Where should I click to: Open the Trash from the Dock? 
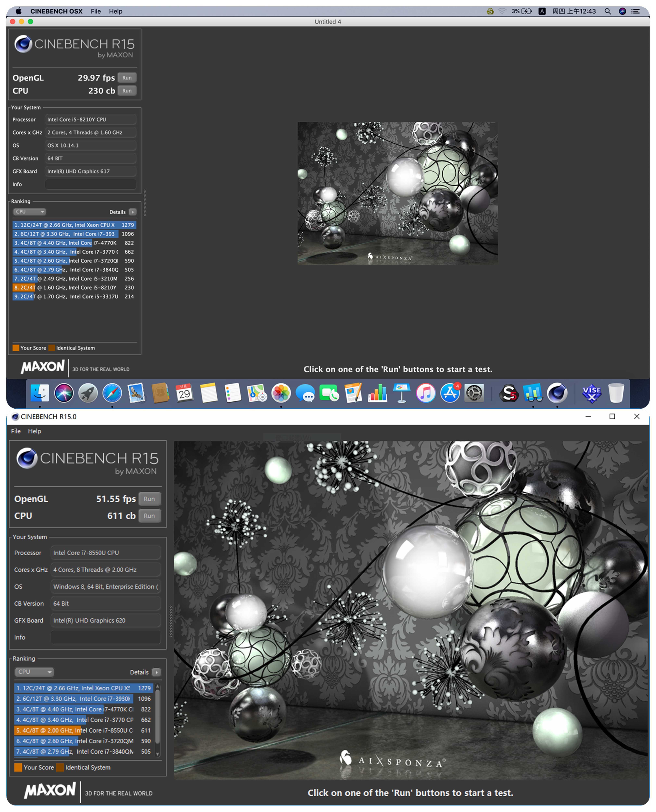(616, 393)
